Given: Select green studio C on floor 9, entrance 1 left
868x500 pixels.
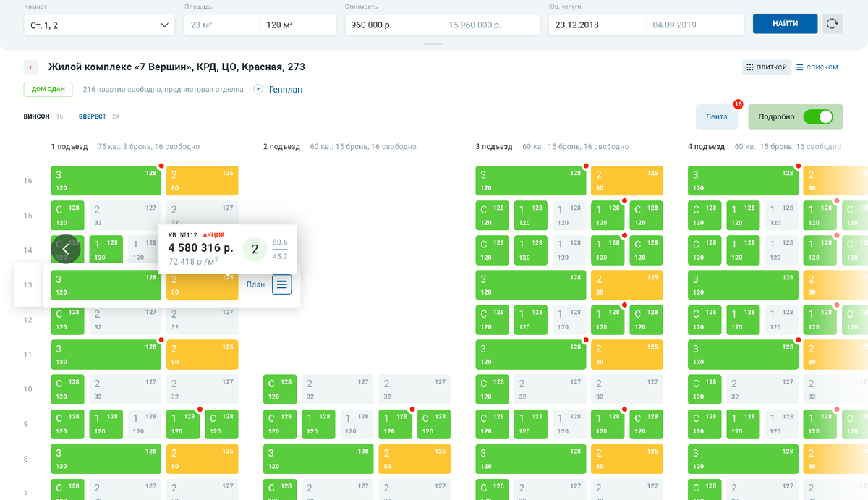Looking at the screenshot, I should click(68, 424).
